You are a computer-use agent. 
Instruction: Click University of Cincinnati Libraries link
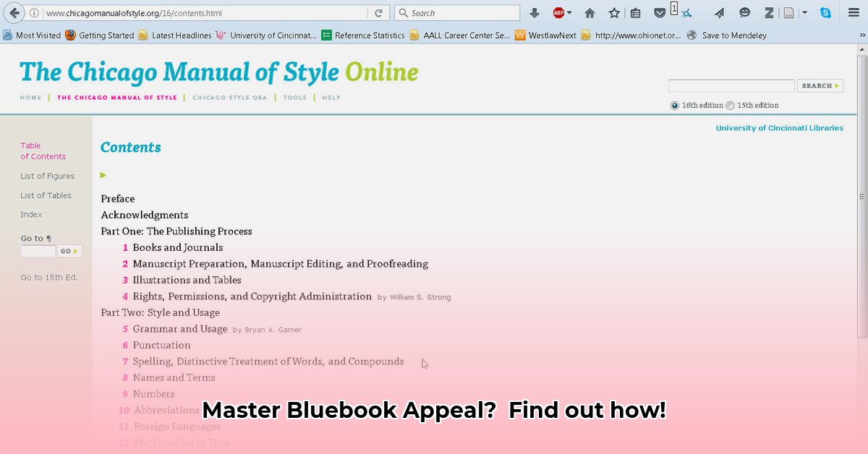[x=780, y=128]
